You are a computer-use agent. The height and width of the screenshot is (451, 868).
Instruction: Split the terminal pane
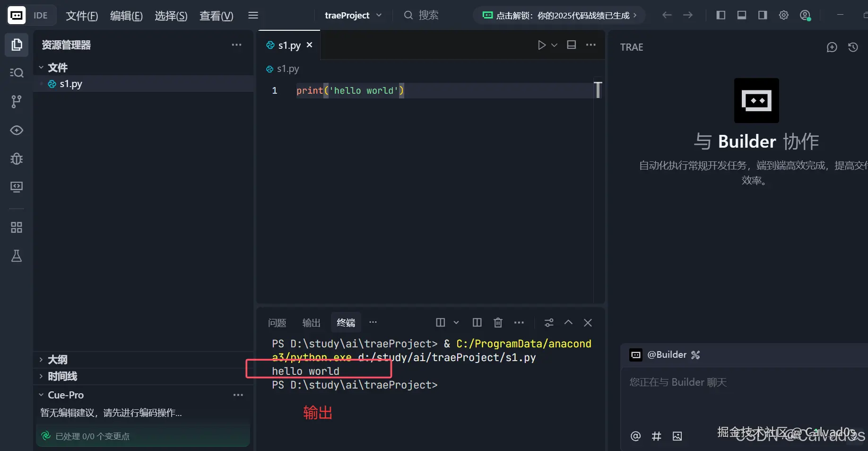pyautogui.click(x=441, y=323)
